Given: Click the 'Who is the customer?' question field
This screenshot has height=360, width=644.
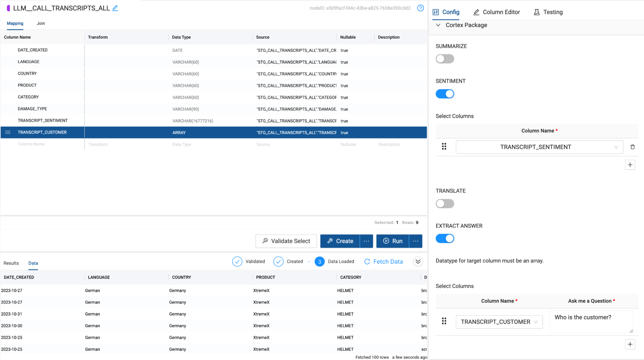Looking at the screenshot, I should click(x=591, y=321).
